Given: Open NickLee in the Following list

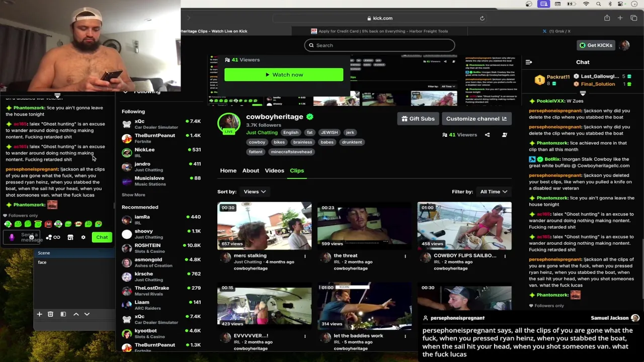Looking at the screenshot, I should click(161, 152).
